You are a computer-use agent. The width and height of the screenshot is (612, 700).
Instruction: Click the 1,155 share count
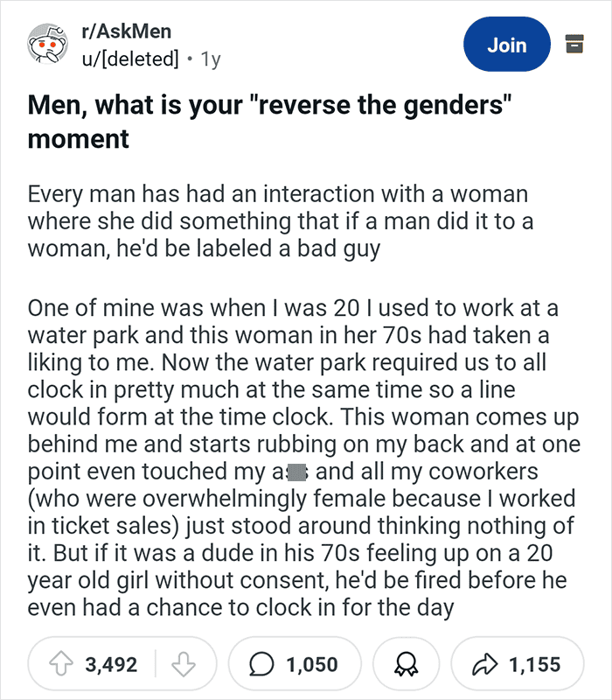point(534,664)
